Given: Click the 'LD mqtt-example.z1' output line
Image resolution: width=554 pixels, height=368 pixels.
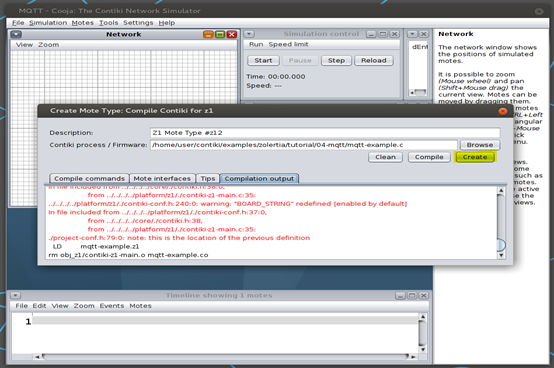Looking at the screenshot, I should click(x=96, y=247).
